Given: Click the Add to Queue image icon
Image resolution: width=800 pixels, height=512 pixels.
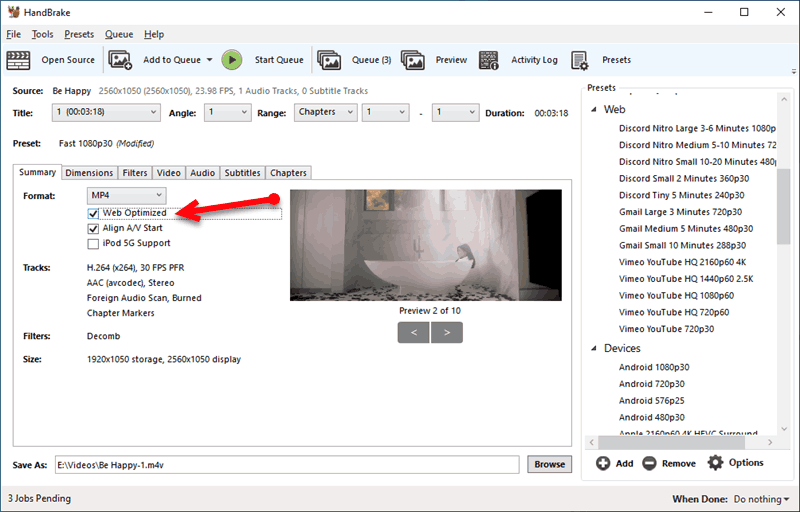Looking at the screenshot, I should tap(120, 60).
